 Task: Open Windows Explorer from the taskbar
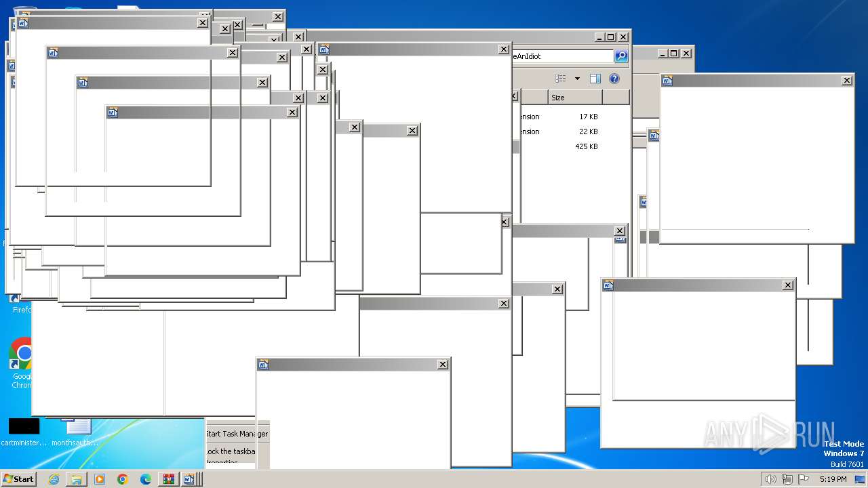click(77, 479)
